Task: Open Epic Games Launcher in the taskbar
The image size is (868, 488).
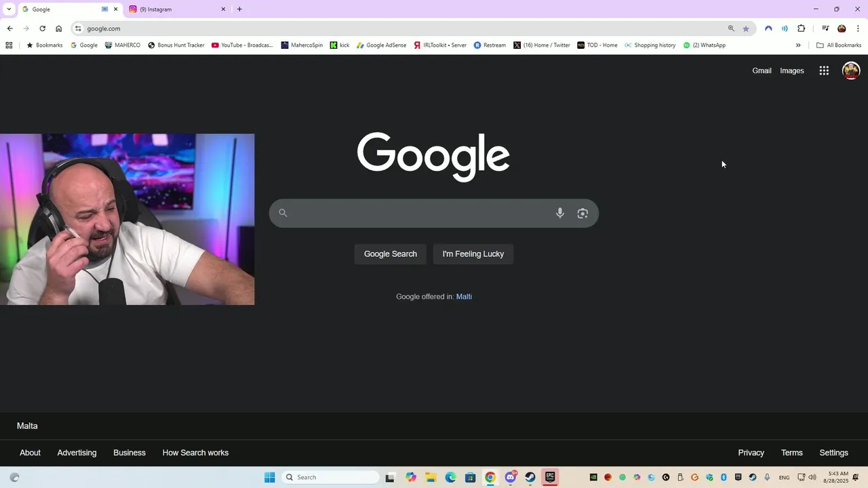Action: [x=550, y=477]
